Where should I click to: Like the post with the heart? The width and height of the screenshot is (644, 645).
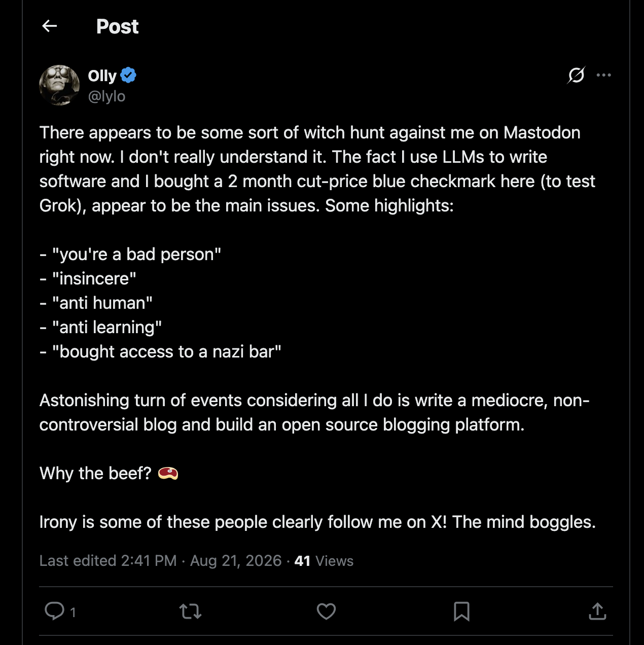pyautogui.click(x=326, y=612)
